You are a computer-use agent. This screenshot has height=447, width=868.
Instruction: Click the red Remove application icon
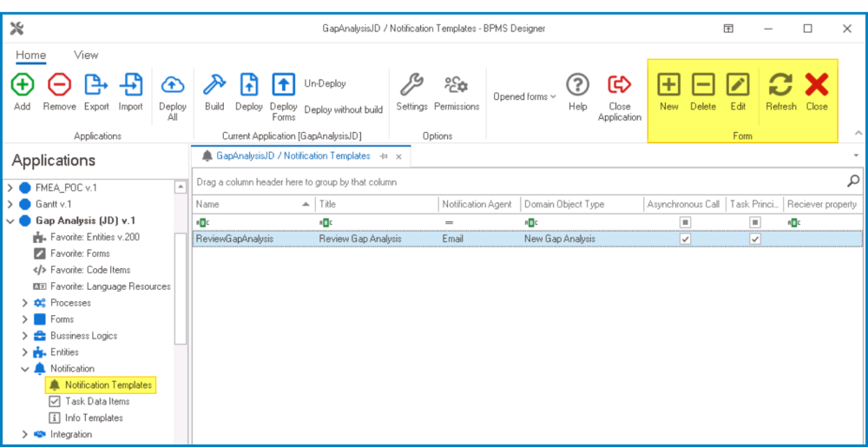[x=59, y=85]
